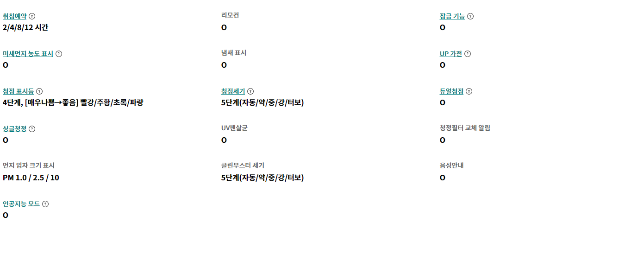Click the 싱글청정 link
This screenshot has width=644, height=261.
(14, 129)
